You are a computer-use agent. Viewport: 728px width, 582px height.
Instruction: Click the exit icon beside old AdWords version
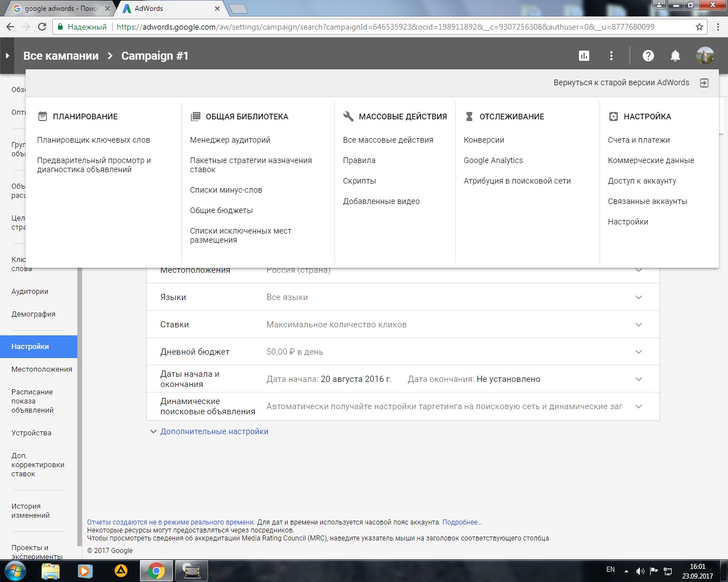704,83
